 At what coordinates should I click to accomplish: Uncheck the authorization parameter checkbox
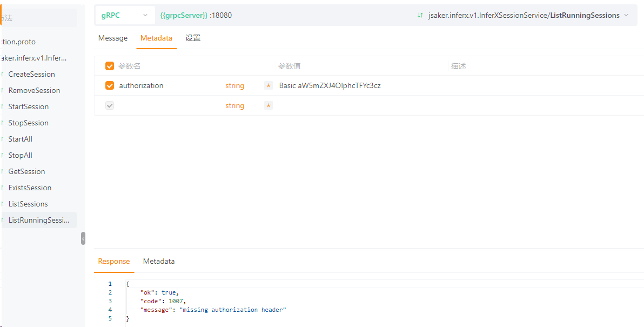click(110, 86)
